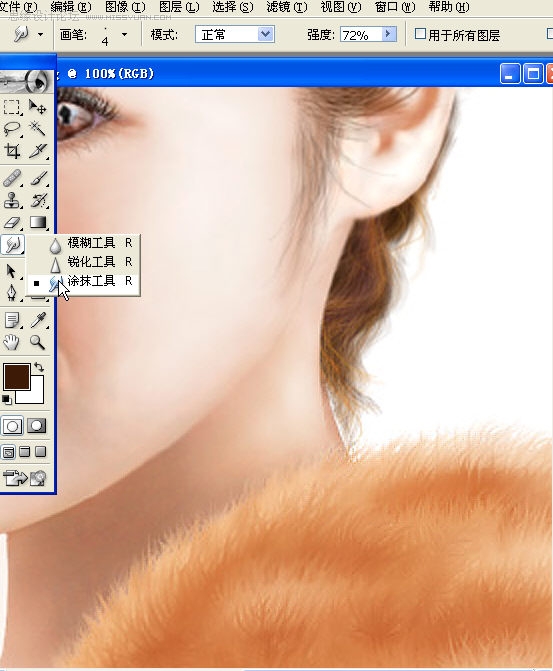Click the 强度 72% input field
This screenshot has width=553, height=671.
coord(360,34)
